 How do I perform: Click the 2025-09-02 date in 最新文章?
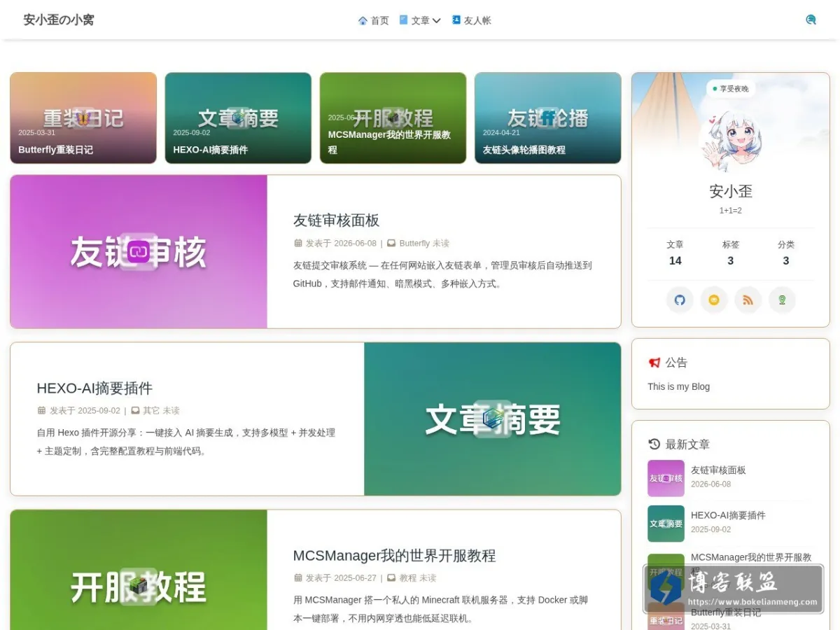click(710, 530)
